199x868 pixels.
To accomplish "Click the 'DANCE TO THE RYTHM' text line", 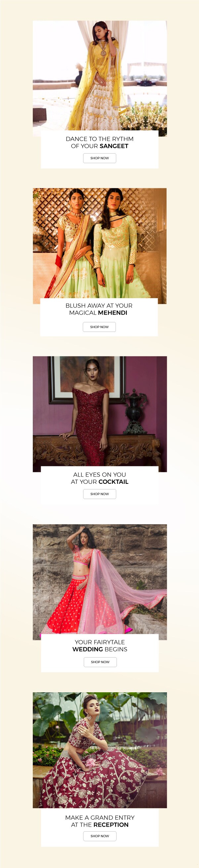I will click(x=99, y=139).
